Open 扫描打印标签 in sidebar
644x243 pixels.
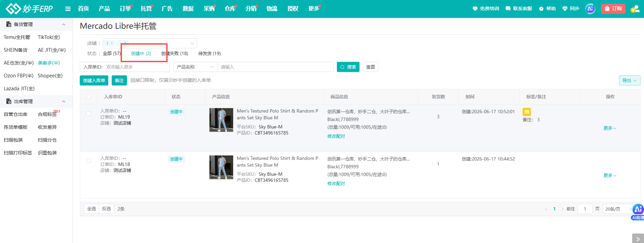[x=18, y=153]
